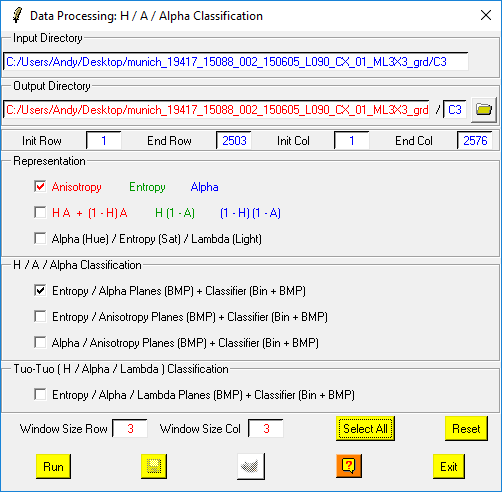This screenshot has width=502, height=492.
Task: Uncheck the Anisotropy Entropy Alpha checkbox
Action: pyautogui.click(x=40, y=186)
